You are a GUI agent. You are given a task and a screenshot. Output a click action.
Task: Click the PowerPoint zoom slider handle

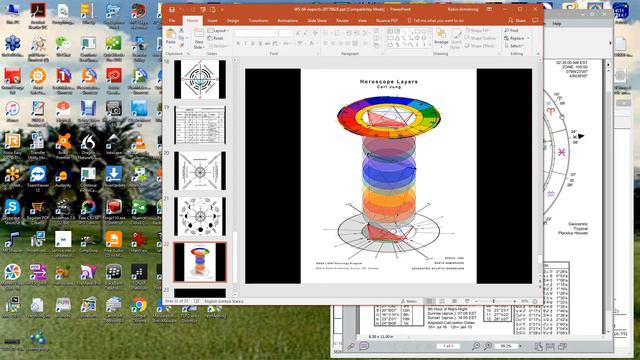point(493,301)
